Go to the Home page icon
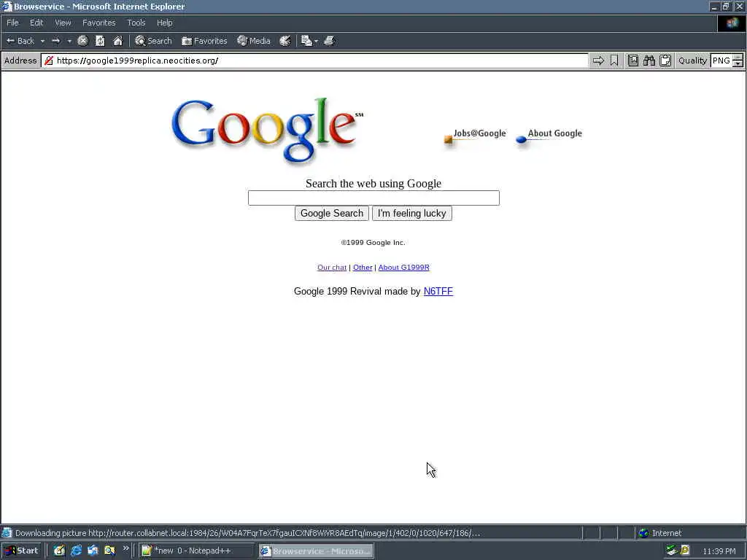This screenshot has height=560, width=747. [117, 41]
